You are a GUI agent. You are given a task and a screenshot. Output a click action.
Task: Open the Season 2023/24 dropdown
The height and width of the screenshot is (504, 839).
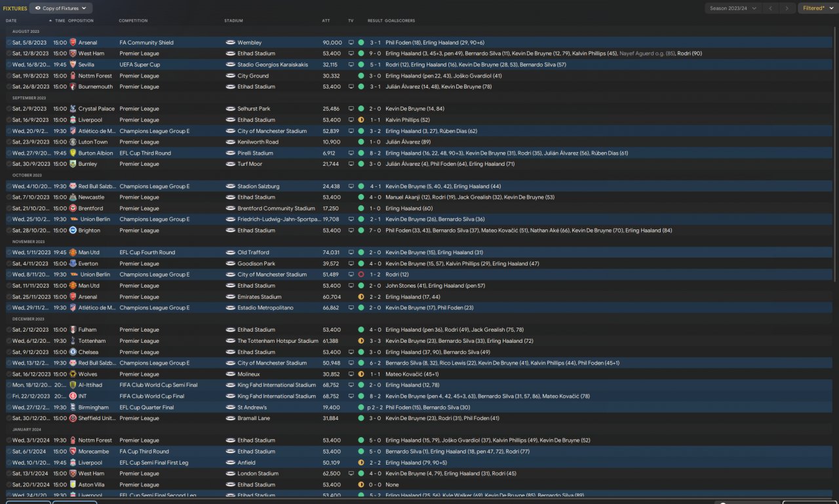point(733,9)
